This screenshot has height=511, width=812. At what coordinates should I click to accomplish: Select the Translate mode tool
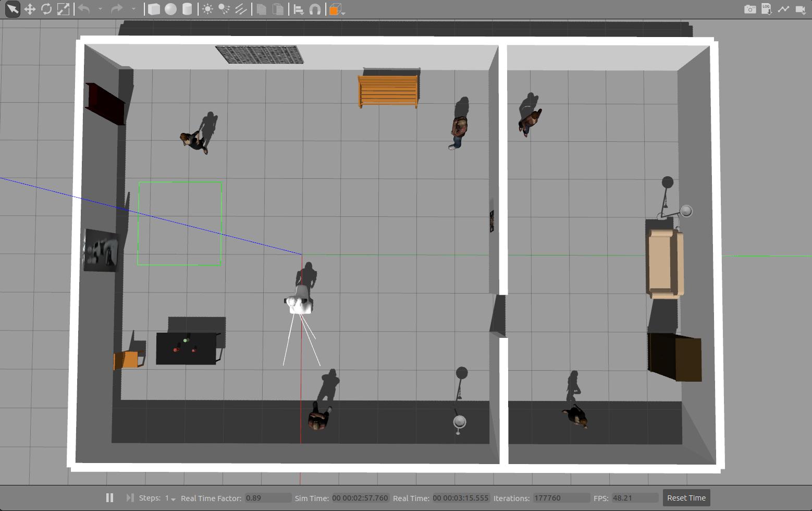[30, 9]
